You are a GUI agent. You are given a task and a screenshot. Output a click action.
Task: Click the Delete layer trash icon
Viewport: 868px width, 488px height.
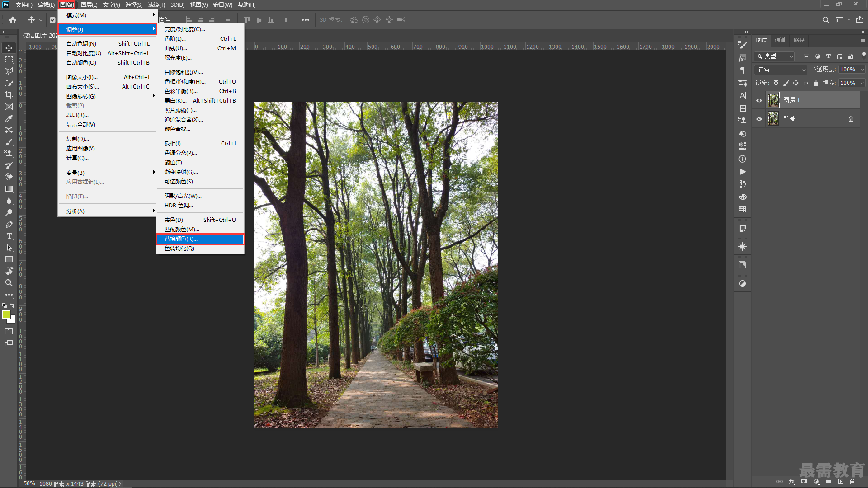[x=852, y=482]
